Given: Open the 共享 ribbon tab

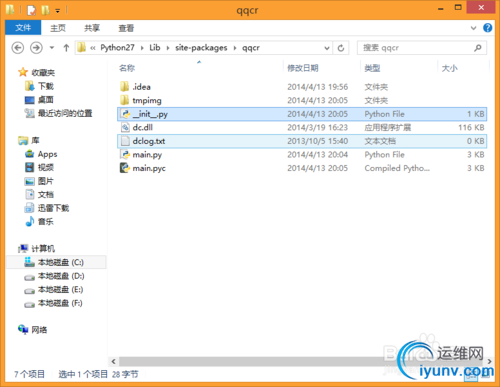Looking at the screenshot, I should click(x=92, y=28).
